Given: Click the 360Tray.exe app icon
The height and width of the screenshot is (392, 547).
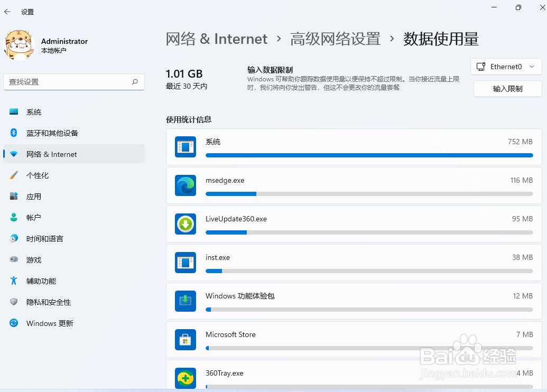Looking at the screenshot, I should [x=186, y=377].
